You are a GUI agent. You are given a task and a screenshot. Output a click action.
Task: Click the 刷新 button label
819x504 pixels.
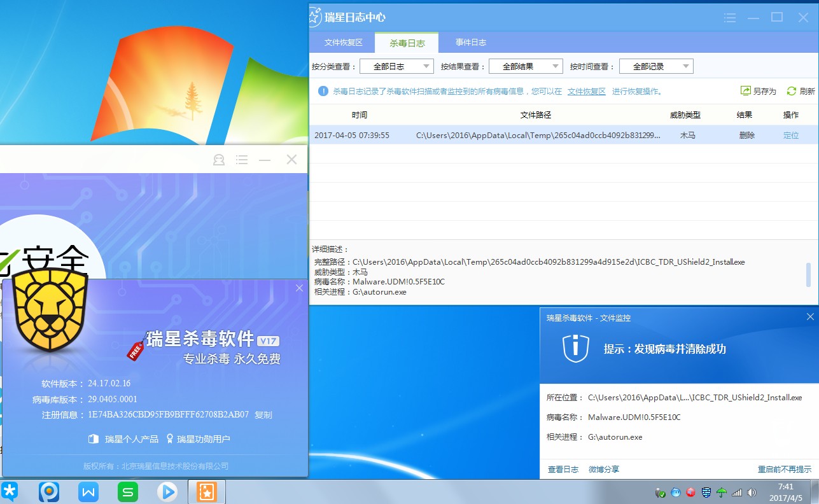[x=808, y=92]
